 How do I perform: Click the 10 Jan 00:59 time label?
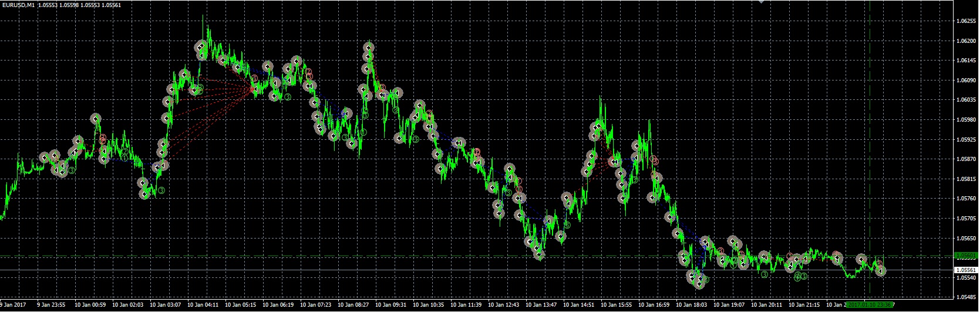[x=90, y=306]
